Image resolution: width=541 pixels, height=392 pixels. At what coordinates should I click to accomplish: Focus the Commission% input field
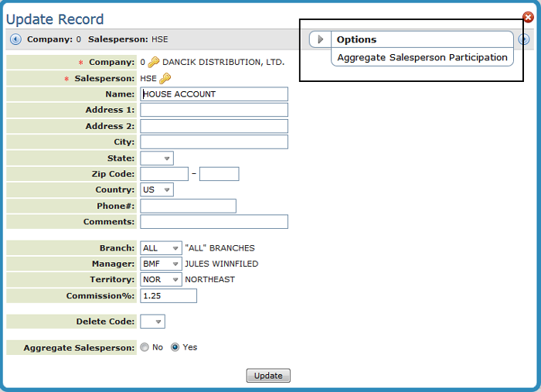pos(168,296)
